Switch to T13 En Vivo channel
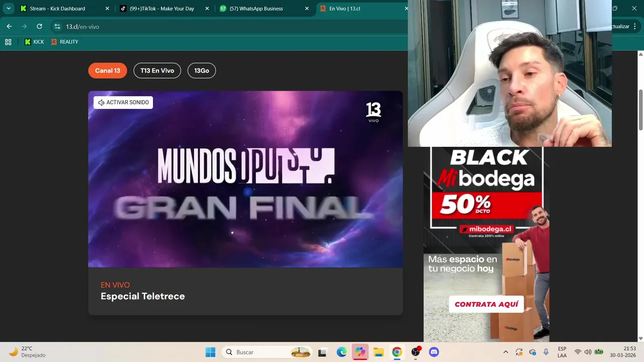The width and height of the screenshot is (644, 362). tap(157, 70)
